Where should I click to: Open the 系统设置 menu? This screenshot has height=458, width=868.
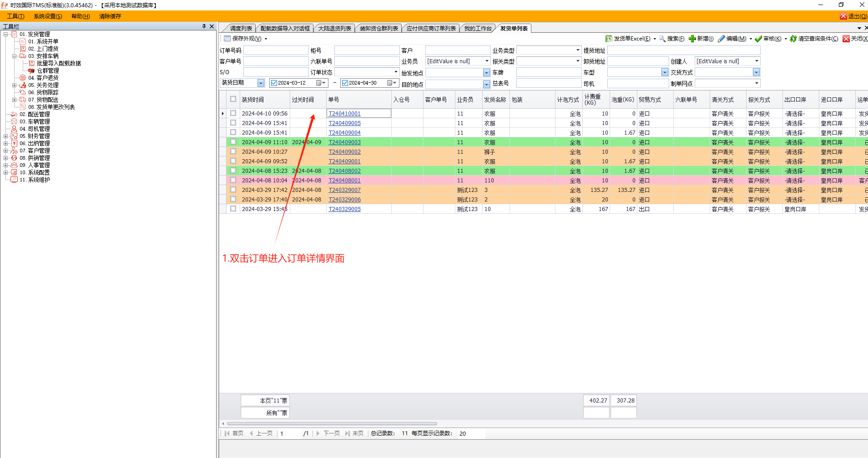[48, 16]
